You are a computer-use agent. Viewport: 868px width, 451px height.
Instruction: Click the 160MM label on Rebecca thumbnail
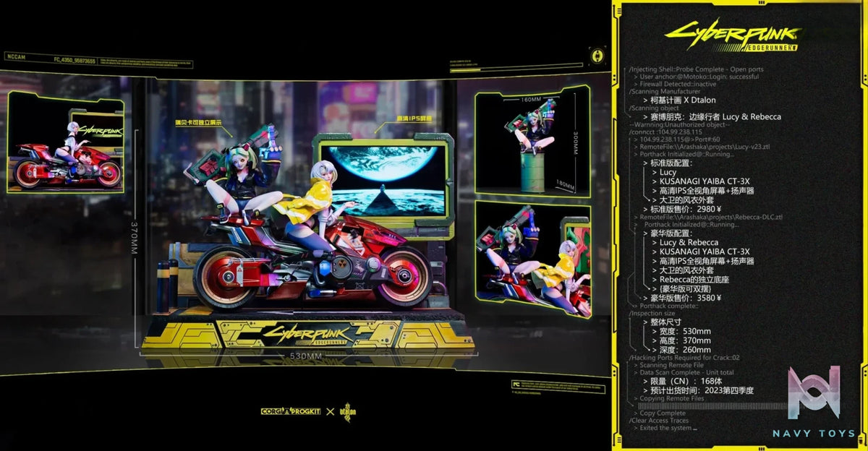coord(532,99)
